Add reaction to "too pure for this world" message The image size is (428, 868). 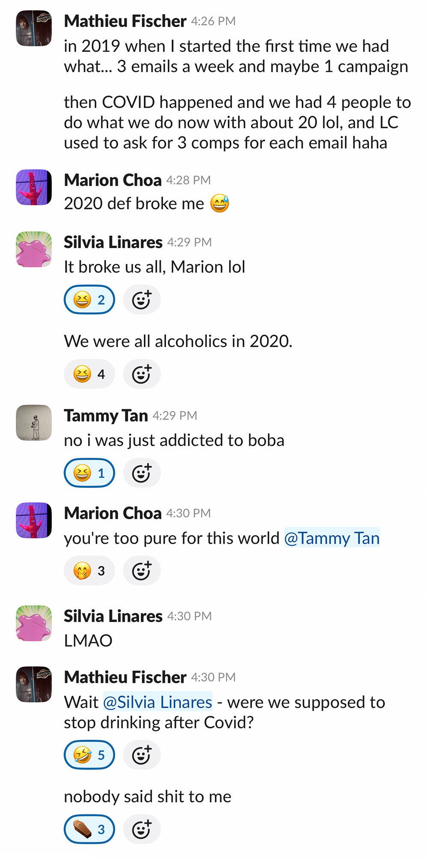pos(142,571)
